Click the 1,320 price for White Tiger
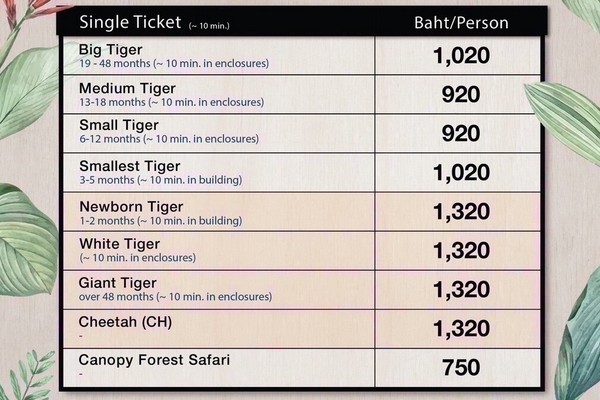Screen dimensions: 600x400 [461, 251]
